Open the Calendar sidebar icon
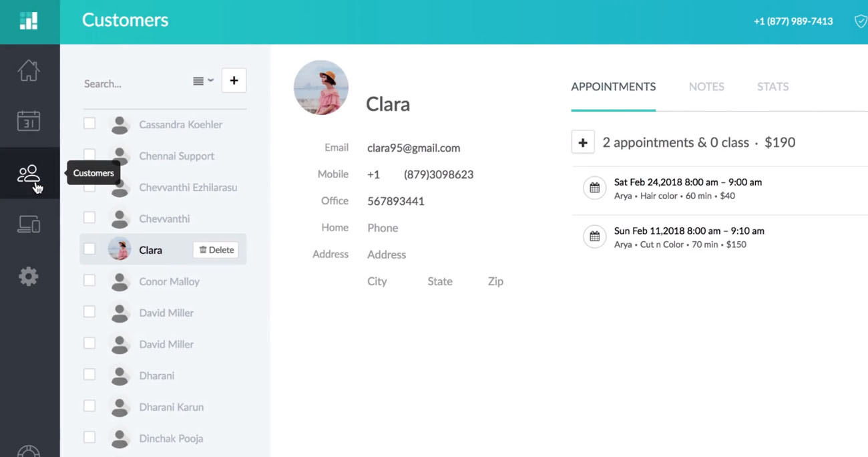Image resolution: width=868 pixels, height=457 pixels. click(29, 121)
